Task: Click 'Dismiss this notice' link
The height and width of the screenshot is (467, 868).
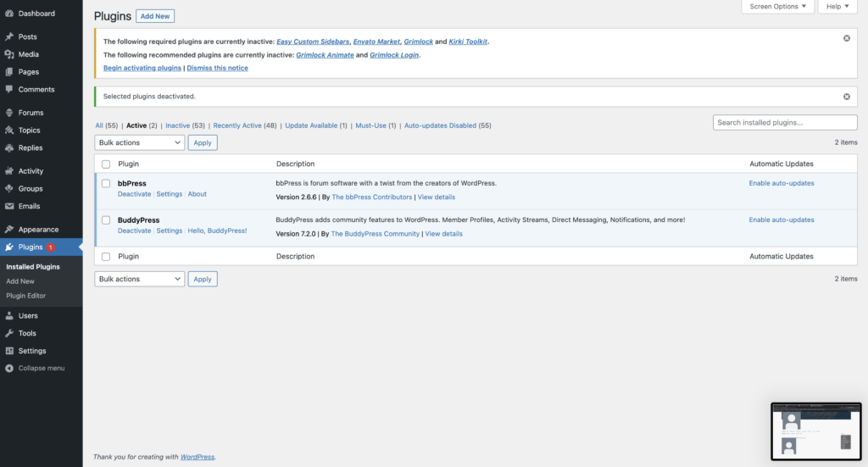Action: (x=218, y=68)
